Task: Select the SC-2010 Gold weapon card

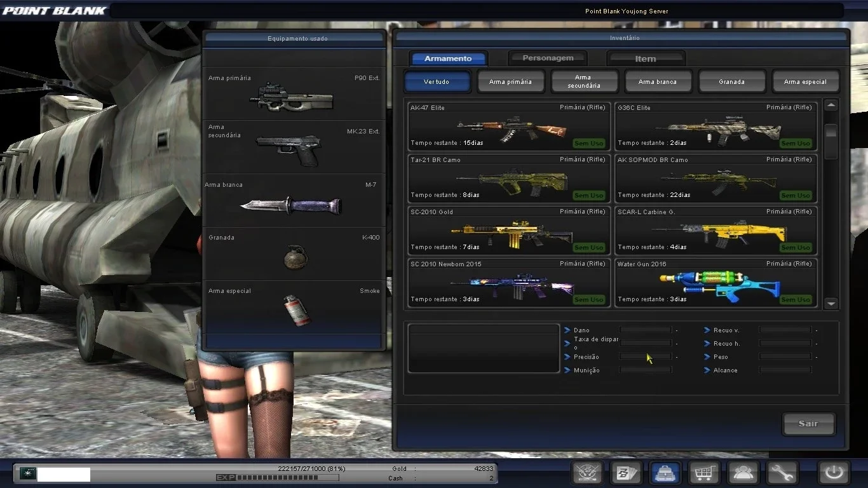Action: coord(509,230)
